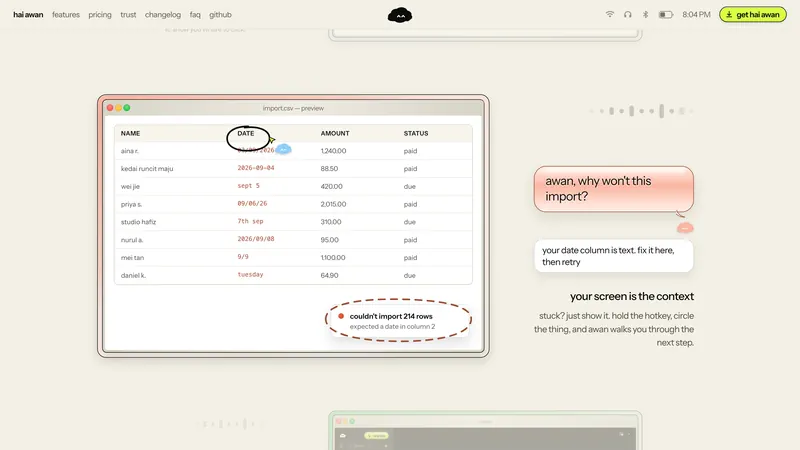Screen dimensions: 800x450
Task: Click the circled DATE column header
Action: tap(245, 133)
